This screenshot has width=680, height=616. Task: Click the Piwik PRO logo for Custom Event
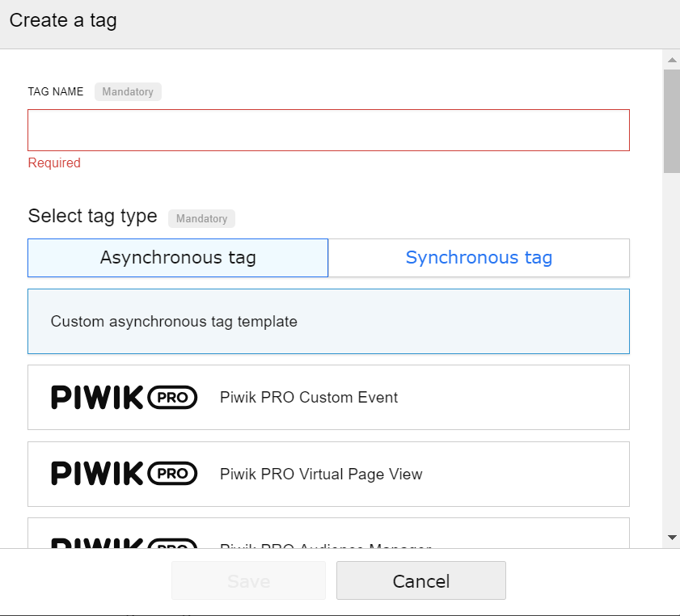(124, 398)
